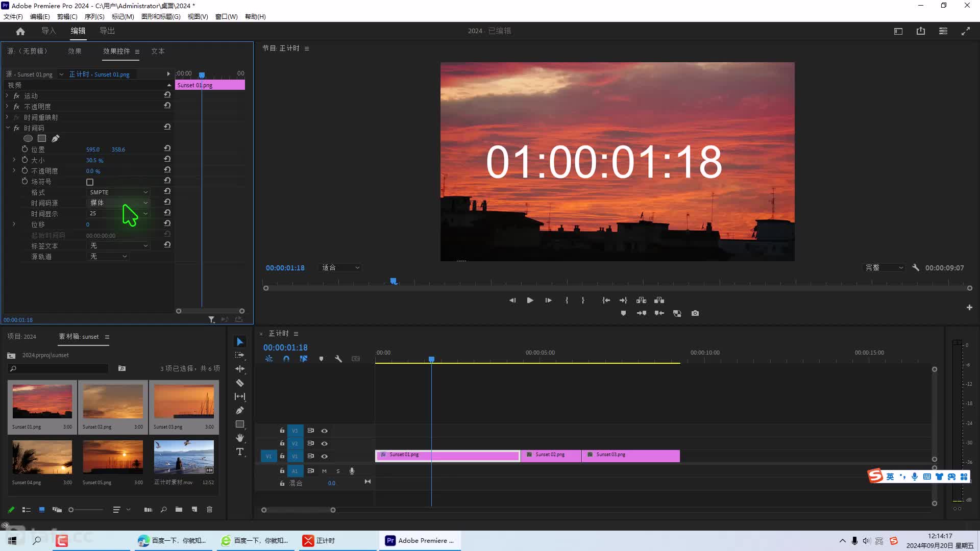This screenshot has height=551, width=980.
Task: Select the Rectangle tool
Action: pyautogui.click(x=240, y=424)
